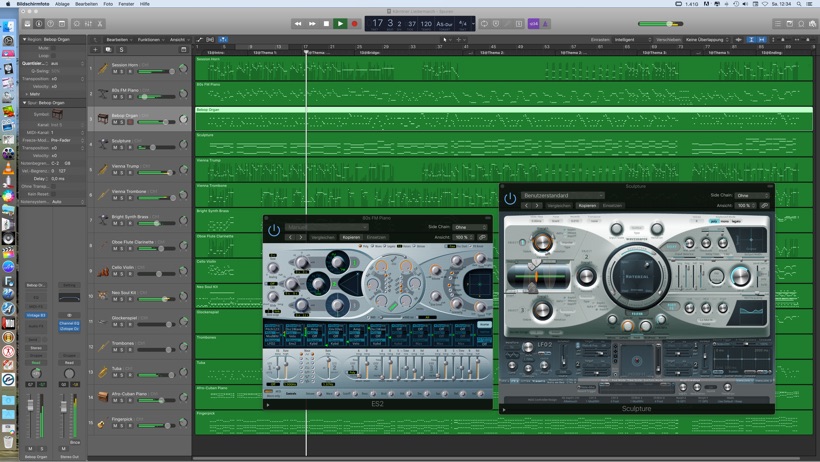Open Fenster menu in menu bar

point(126,4)
